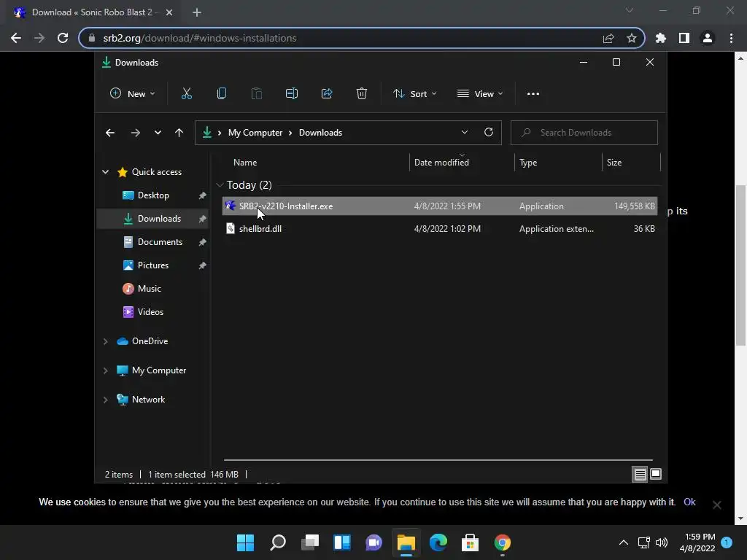Open Microsoft Edge from taskbar
This screenshot has height=560, width=747.
click(438, 542)
